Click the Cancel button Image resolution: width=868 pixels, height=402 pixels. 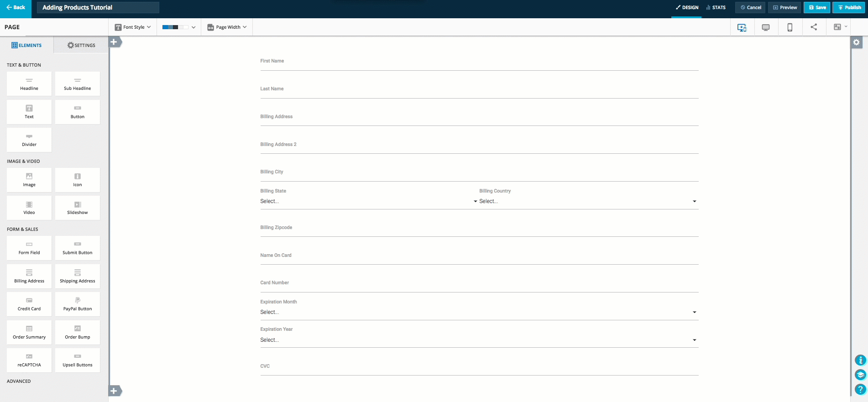(x=751, y=8)
